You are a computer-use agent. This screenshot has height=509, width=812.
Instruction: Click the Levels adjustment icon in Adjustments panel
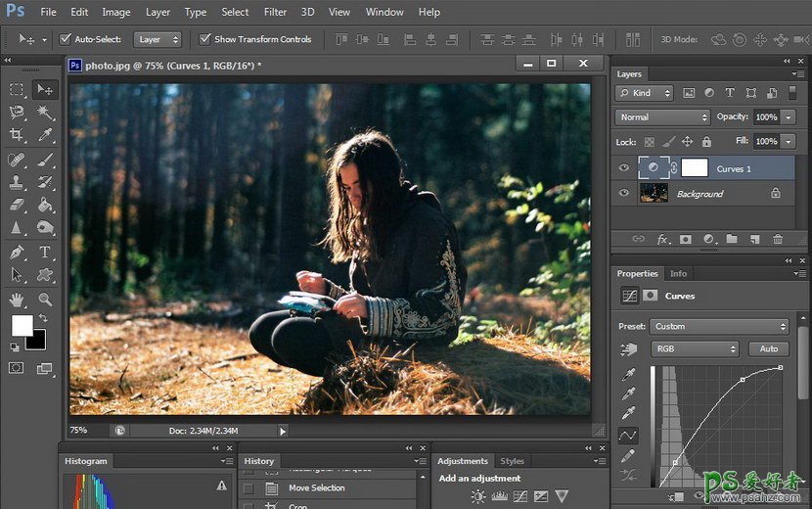tap(499, 496)
